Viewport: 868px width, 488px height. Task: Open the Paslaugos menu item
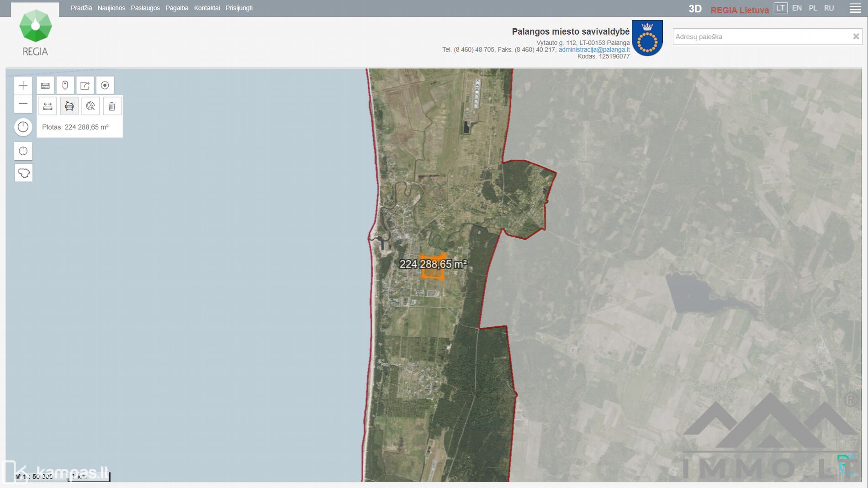click(x=145, y=8)
